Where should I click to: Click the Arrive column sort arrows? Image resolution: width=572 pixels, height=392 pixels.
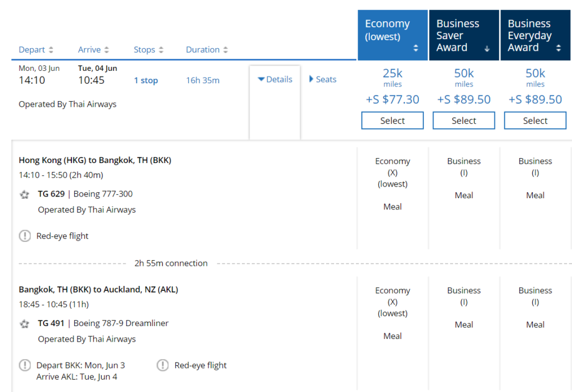(107, 50)
